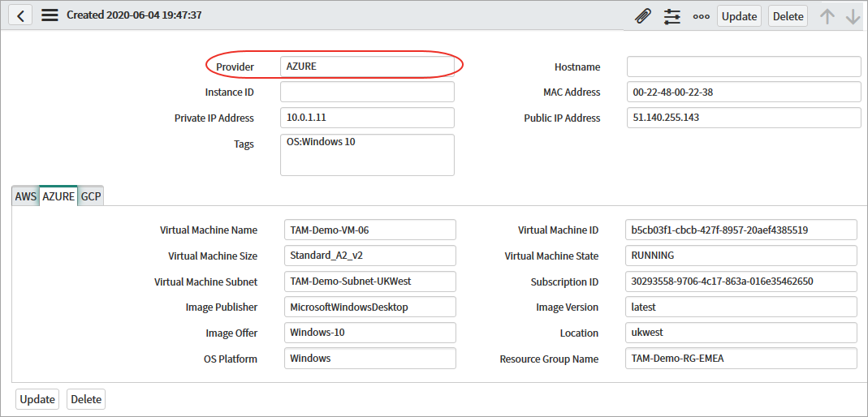Screen dimensions: 868x417
Task: Edit the Tags text area
Action: [367, 155]
